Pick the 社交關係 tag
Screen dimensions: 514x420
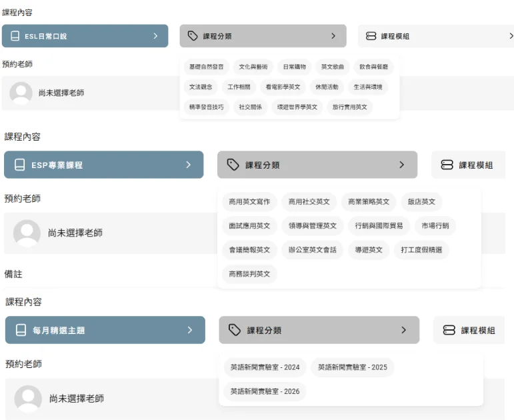click(251, 107)
